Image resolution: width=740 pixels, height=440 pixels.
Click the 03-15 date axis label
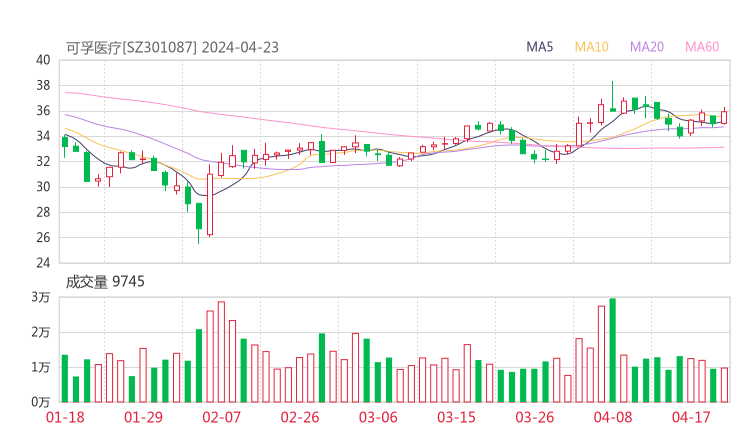[x=456, y=417]
